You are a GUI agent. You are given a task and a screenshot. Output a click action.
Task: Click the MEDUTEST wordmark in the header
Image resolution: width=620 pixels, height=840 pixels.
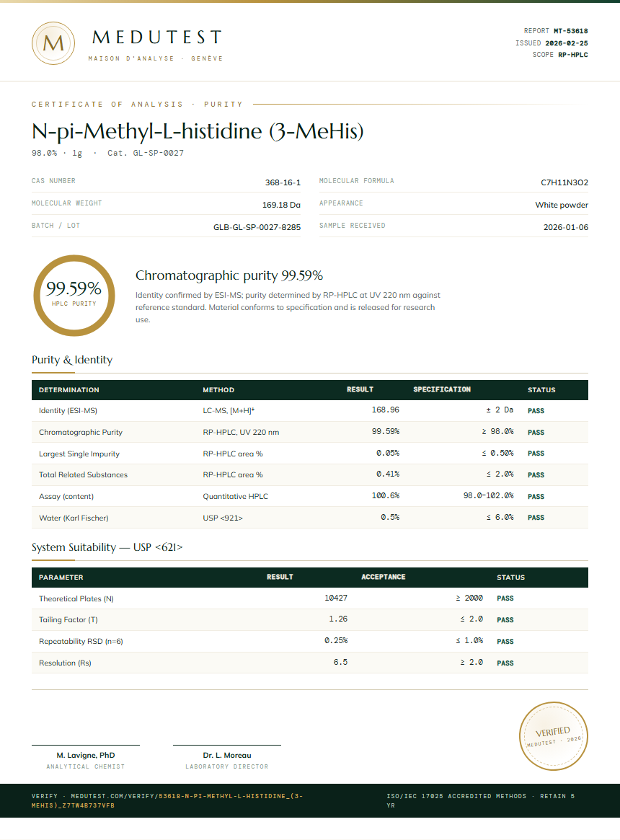pyautogui.click(x=157, y=37)
